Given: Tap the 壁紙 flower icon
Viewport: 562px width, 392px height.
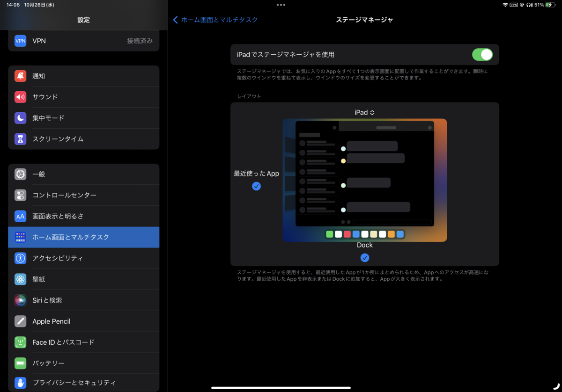Looking at the screenshot, I should (x=20, y=279).
